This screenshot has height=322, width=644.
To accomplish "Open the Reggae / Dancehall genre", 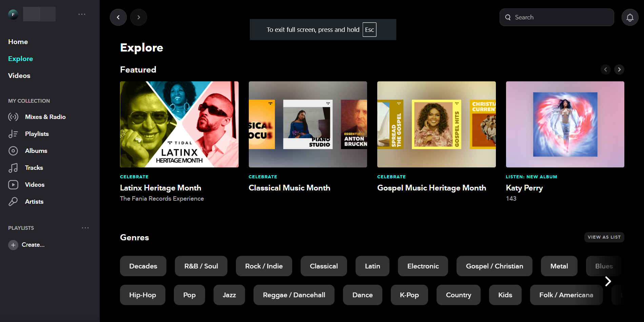I will point(294,295).
